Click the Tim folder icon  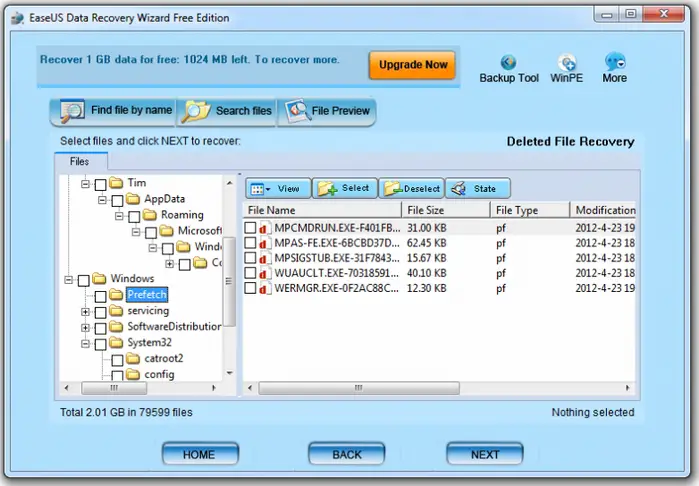pos(116,183)
